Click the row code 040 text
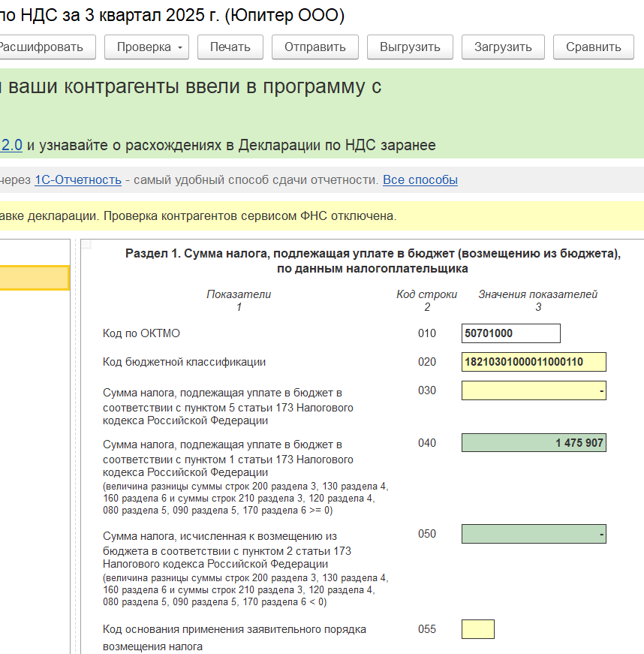The width and height of the screenshot is (644, 654). (x=427, y=442)
